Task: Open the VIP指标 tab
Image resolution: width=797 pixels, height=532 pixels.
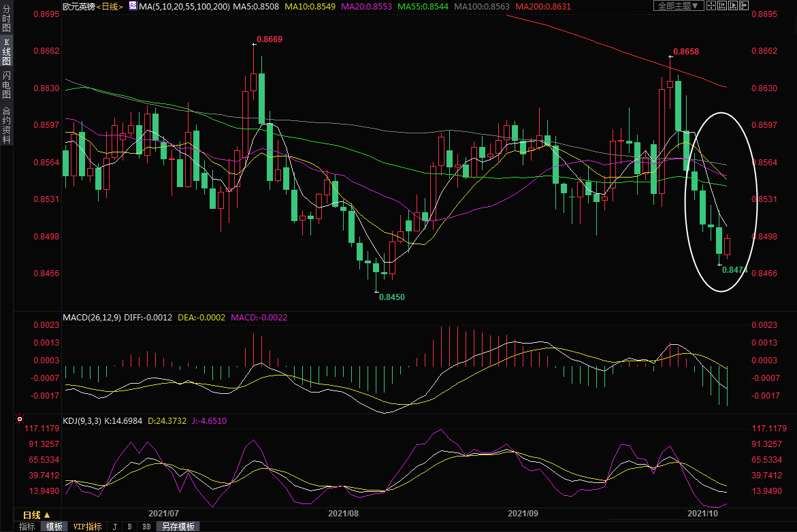Action: pyautogui.click(x=87, y=527)
